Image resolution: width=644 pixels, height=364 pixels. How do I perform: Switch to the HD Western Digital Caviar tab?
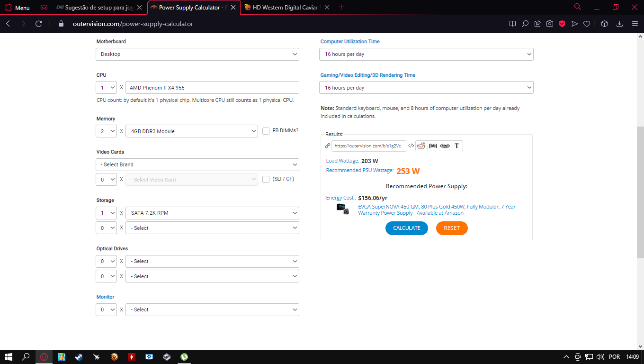coord(286,8)
